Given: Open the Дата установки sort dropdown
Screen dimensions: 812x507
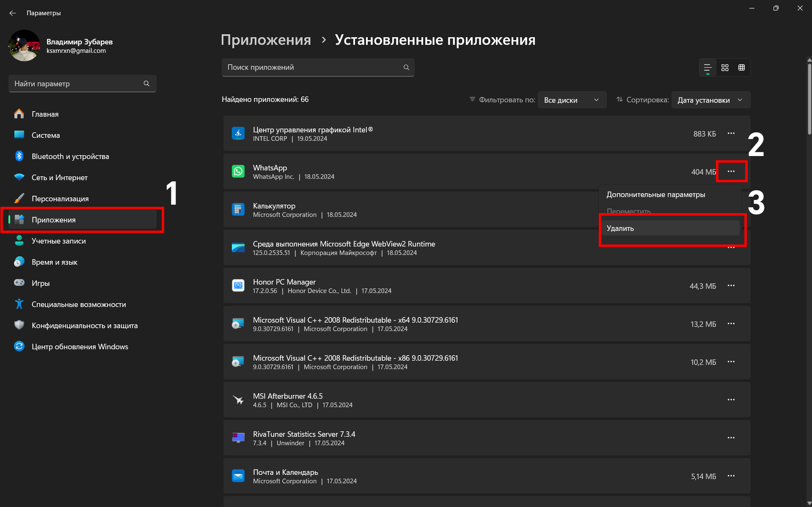Looking at the screenshot, I should point(711,100).
